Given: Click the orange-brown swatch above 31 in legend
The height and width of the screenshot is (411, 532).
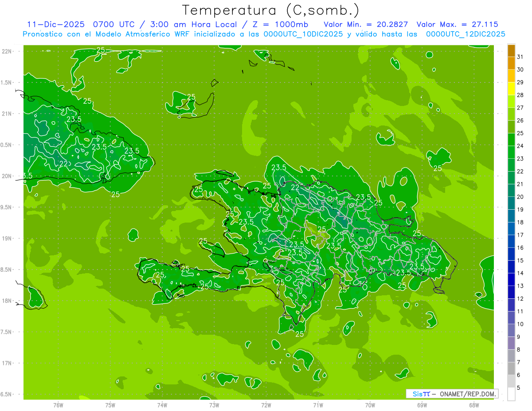Looking at the screenshot, I should coord(511,51).
